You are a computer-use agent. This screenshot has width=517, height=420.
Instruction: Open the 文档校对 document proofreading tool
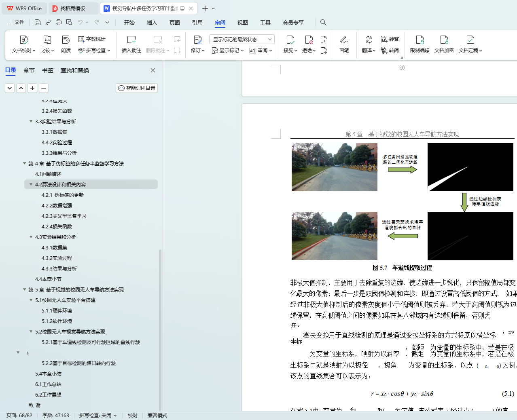point(23,44)
